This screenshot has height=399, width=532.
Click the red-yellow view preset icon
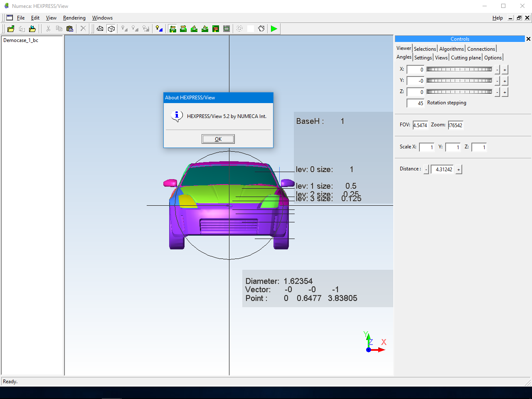click(x=216, y=29)
